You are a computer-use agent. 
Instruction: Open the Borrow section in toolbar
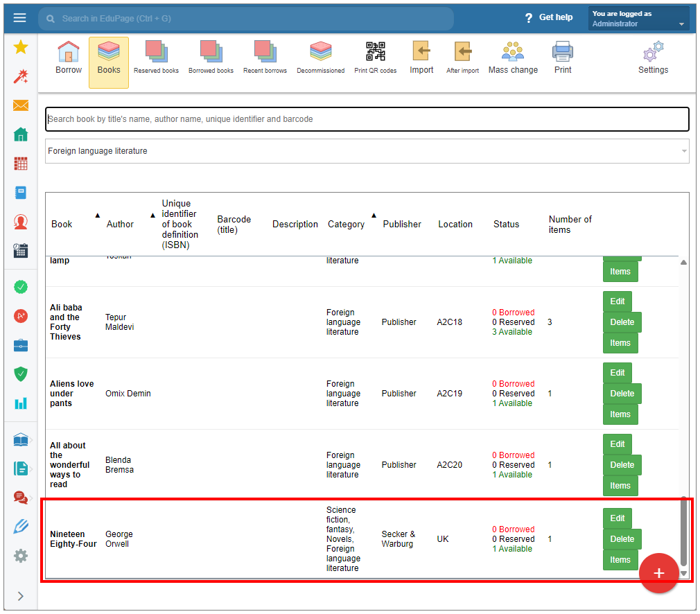click(69, 58)
